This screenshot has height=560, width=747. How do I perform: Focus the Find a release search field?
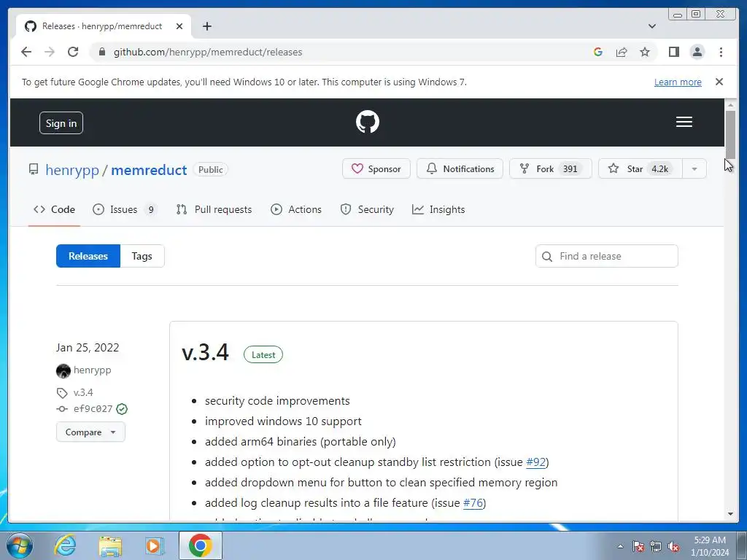click(x=606, y=256)
